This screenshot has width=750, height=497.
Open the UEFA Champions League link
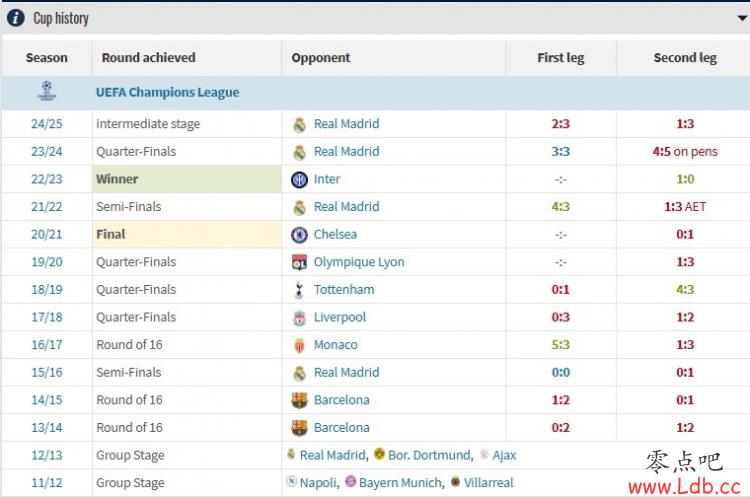[x=167, y=92]
